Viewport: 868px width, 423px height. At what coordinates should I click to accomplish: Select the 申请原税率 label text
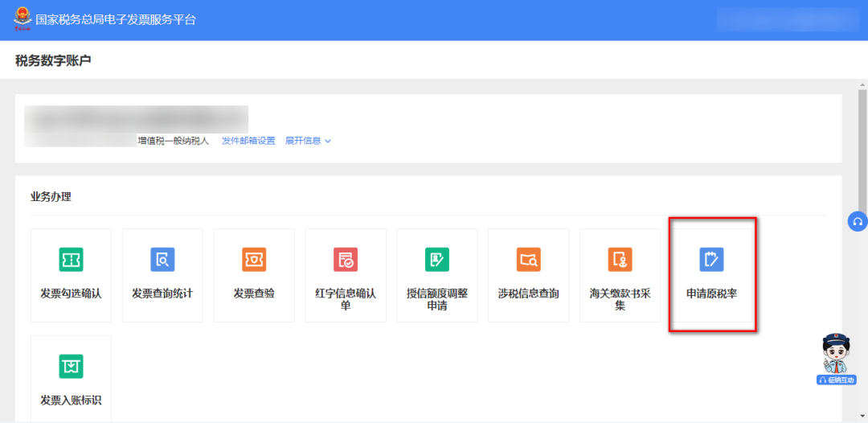click(x=711, y=294)
